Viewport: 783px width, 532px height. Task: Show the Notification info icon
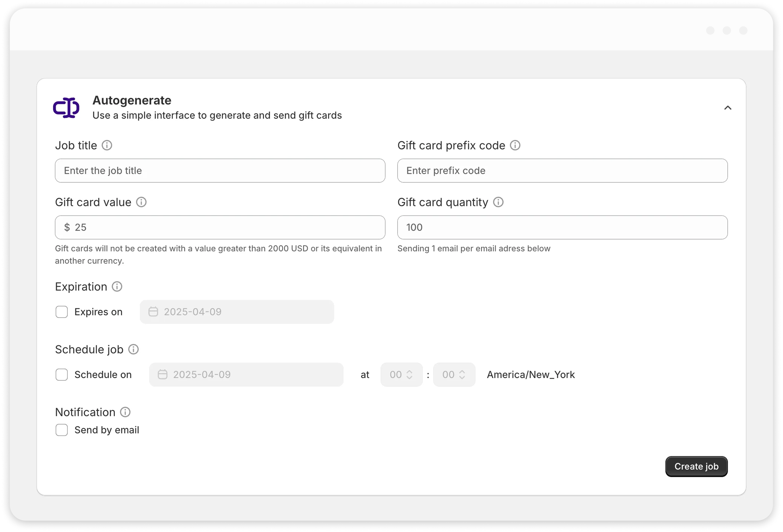tap(125, 412)
